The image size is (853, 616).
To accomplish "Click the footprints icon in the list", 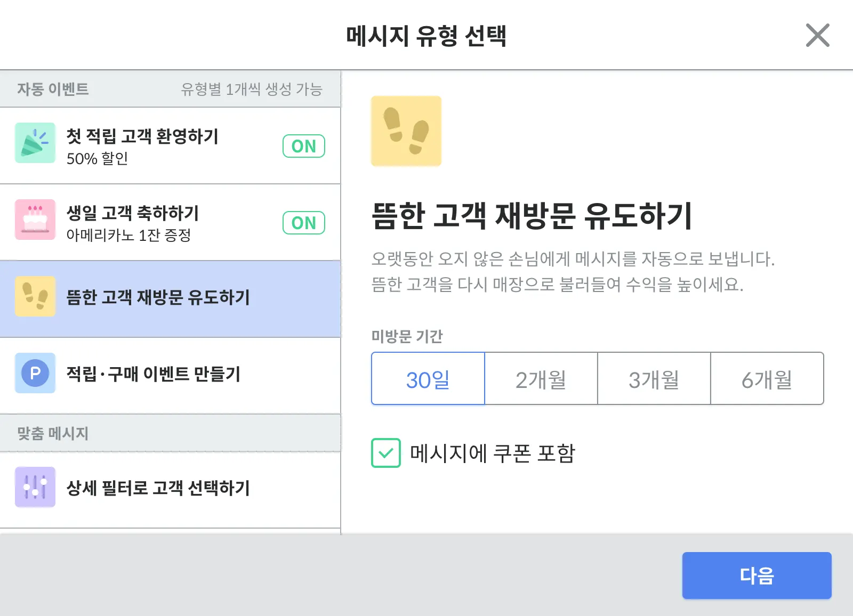I will point(35,297).
